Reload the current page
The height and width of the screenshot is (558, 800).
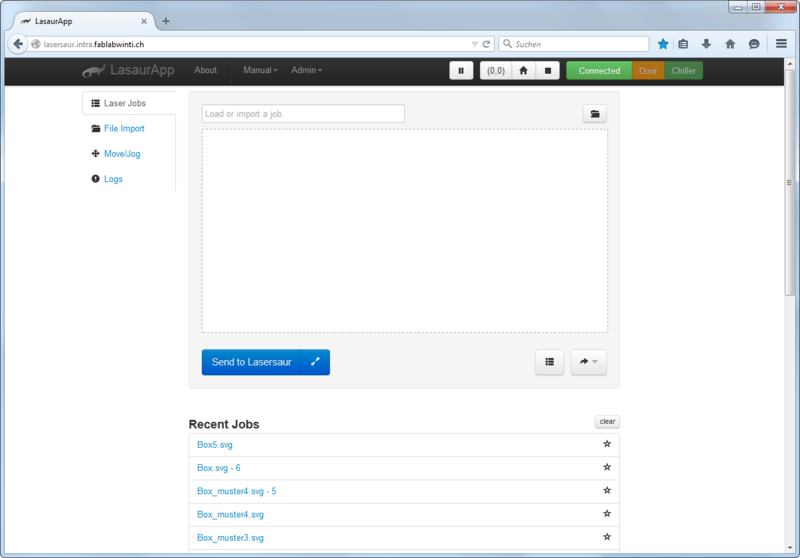pyautogui.click(x=486, y=44)
